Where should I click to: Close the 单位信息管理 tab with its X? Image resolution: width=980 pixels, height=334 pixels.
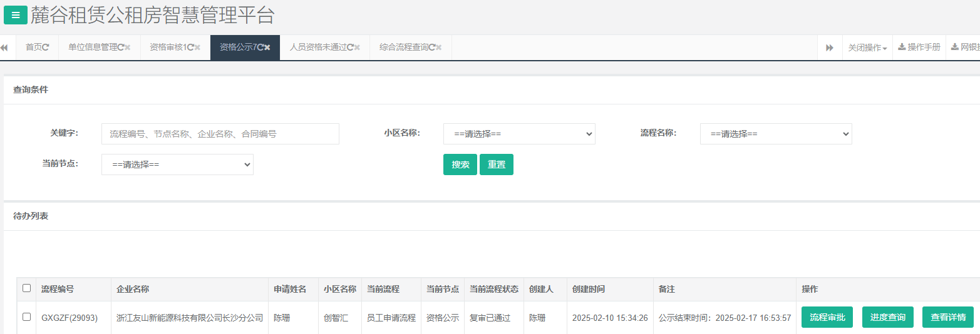pyautogui.click(x=128, y=48)
